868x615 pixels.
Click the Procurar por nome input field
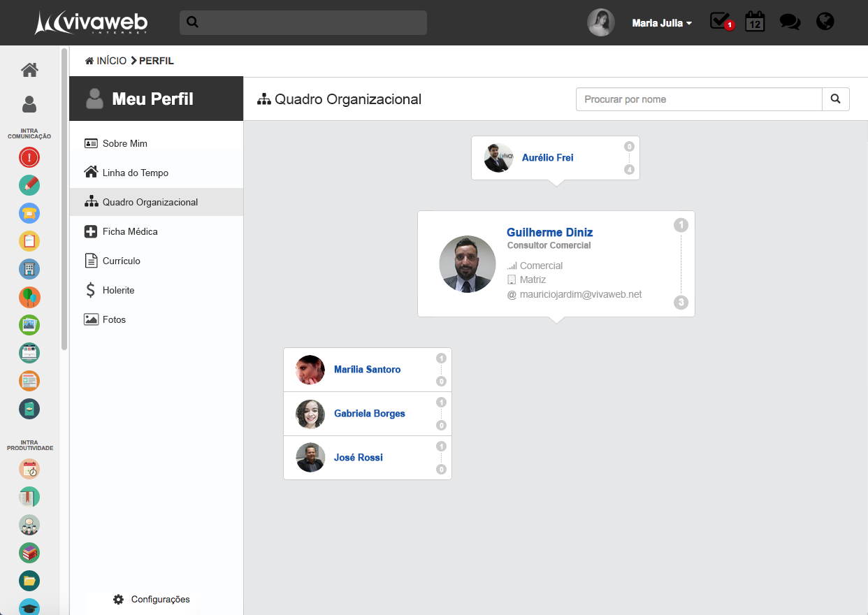pyautogui.click(x=699, y=99)
